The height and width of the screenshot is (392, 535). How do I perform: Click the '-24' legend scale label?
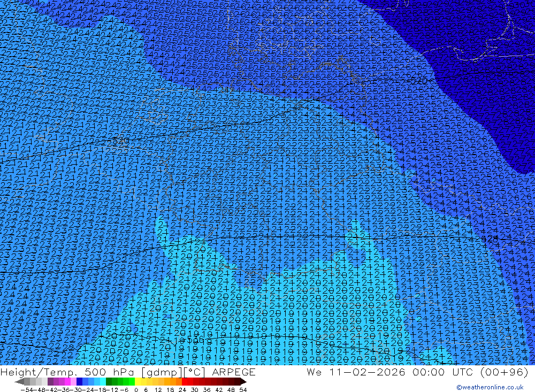pyautogui.click(x=88, y=390)
